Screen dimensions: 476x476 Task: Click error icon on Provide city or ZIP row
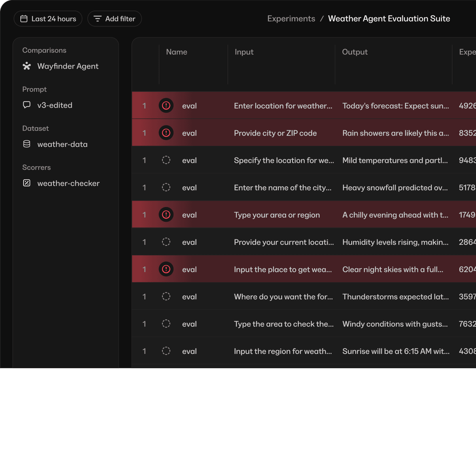[166, 133]
